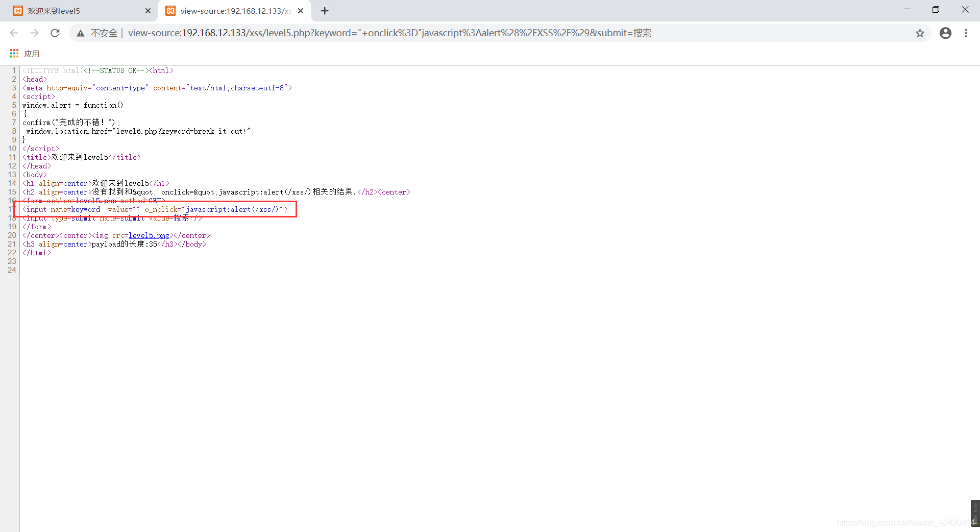
Task: Reload the page with the refresh icon
Action: [55, 33]
